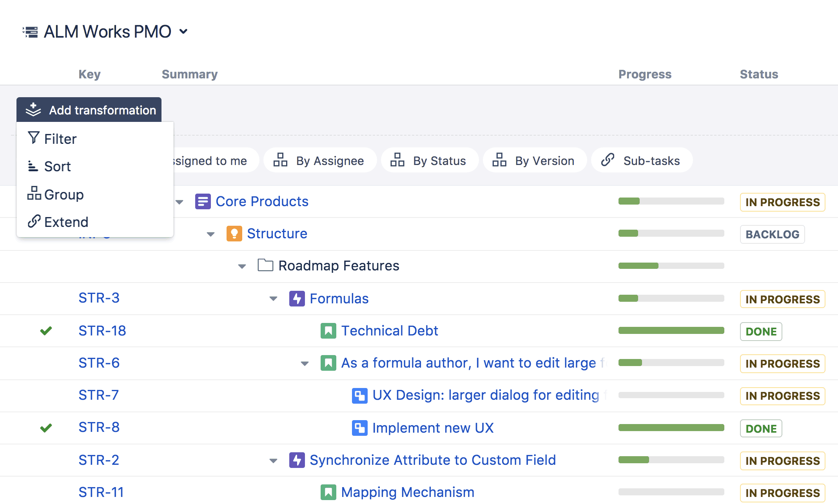Click the structure board icon beside ALM Works PMO

coord(31,31)
